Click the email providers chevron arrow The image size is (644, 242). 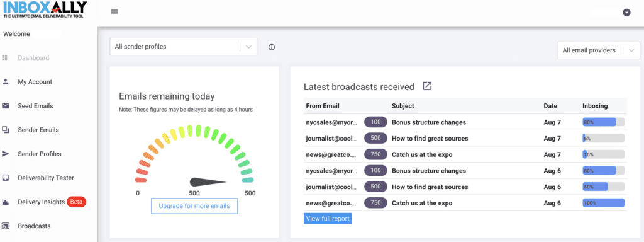[631, 50]
